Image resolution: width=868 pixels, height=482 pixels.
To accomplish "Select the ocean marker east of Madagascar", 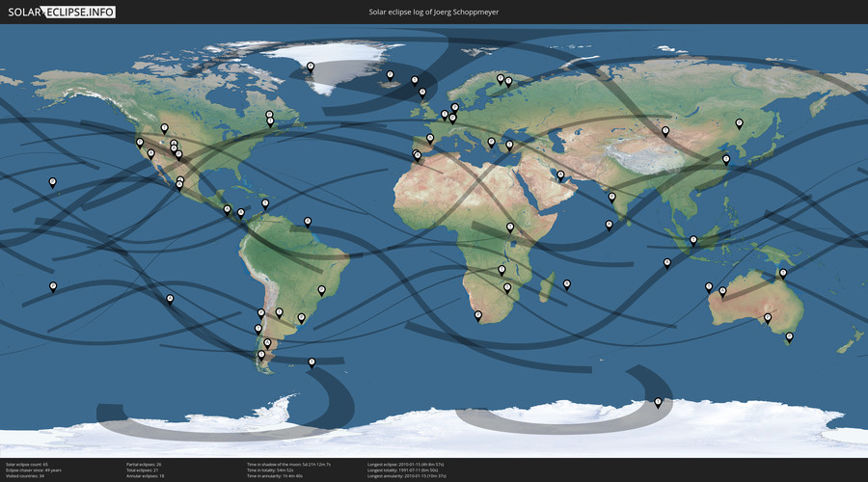I will click(x=566, y=284).
